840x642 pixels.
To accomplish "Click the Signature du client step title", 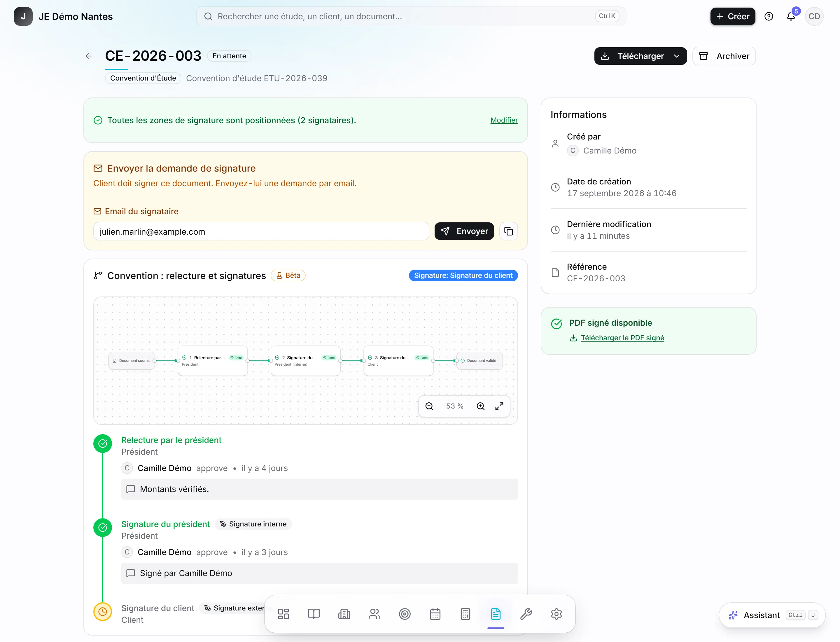I will tap(158, 608).
